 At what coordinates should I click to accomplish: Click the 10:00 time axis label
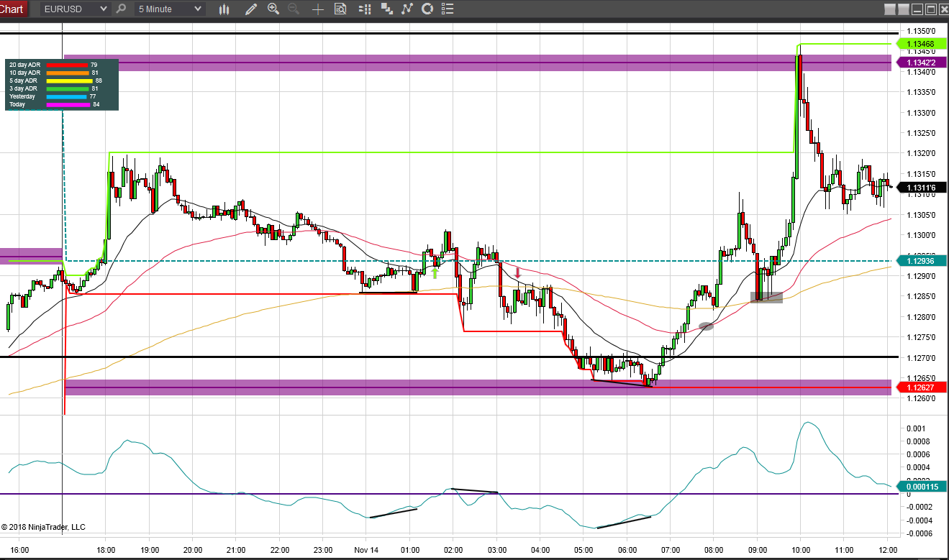click(x=800, y=550)
